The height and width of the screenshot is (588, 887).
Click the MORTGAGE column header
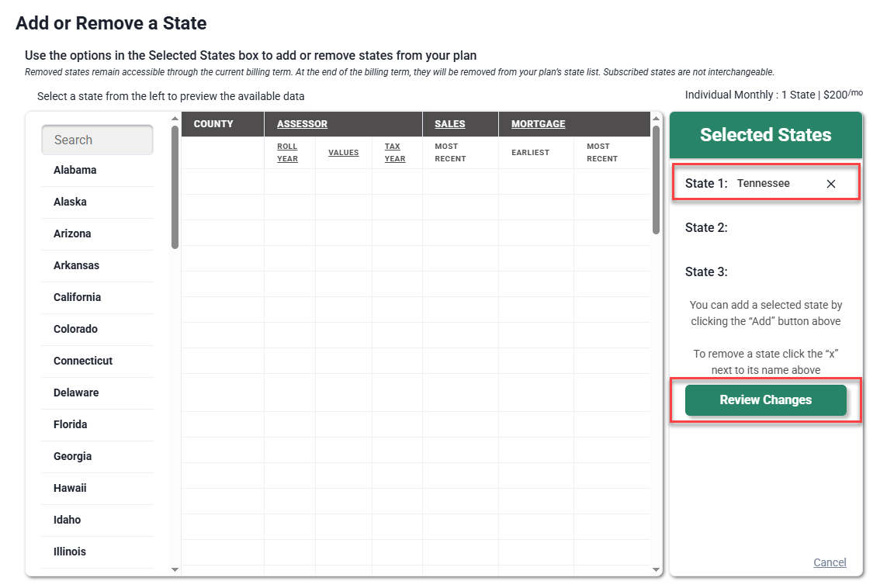[537, 123]
